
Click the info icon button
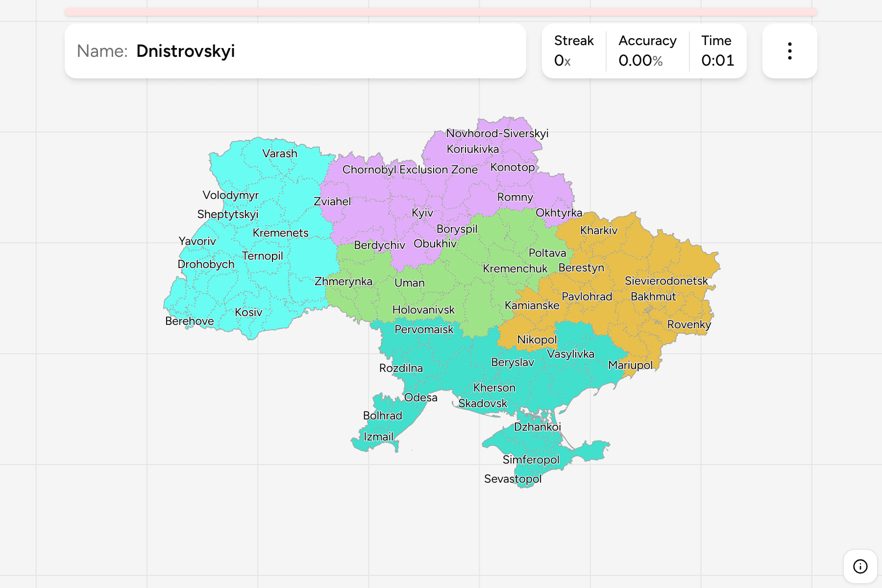(860, 566)
